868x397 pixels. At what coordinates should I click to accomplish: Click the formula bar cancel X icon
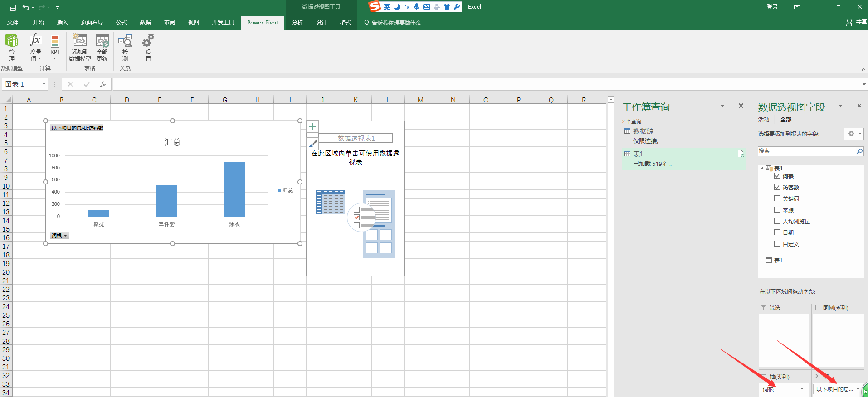pos(70,84)
